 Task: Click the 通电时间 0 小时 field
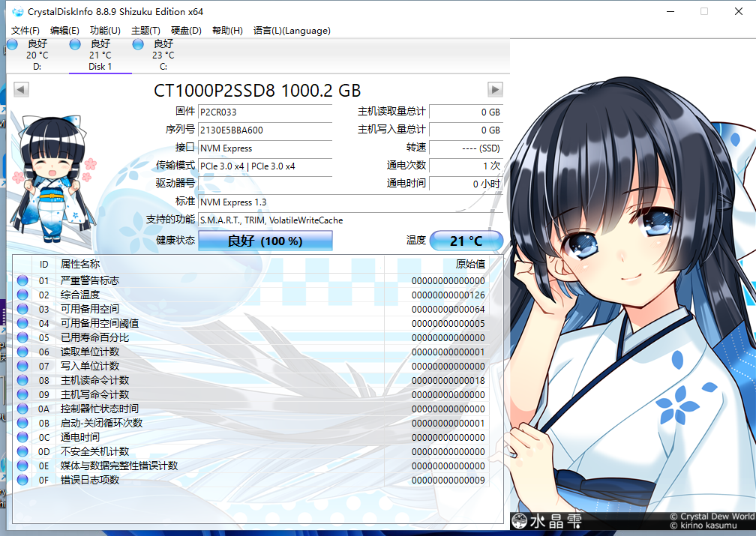(466, 184)
